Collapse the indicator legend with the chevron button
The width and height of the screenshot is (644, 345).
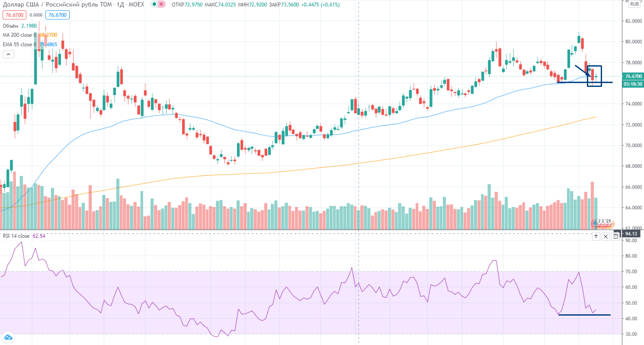click(x=8, y=54)
